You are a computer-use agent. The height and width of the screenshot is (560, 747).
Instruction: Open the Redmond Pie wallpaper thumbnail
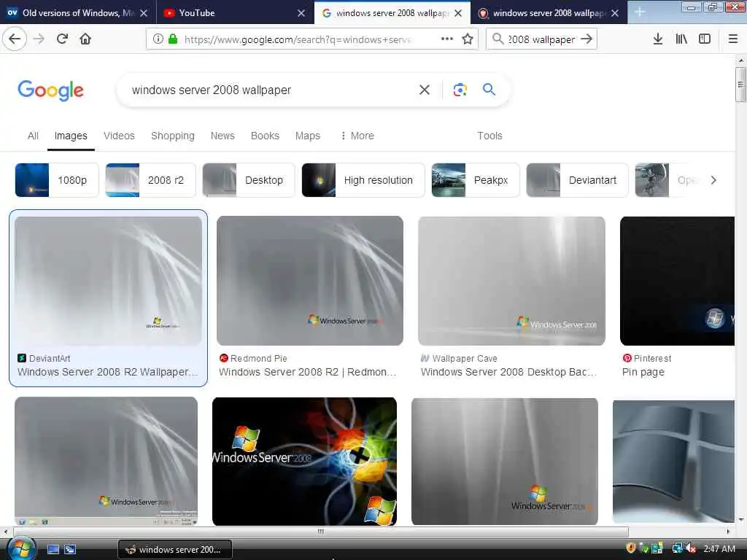(x=309, y=281)
